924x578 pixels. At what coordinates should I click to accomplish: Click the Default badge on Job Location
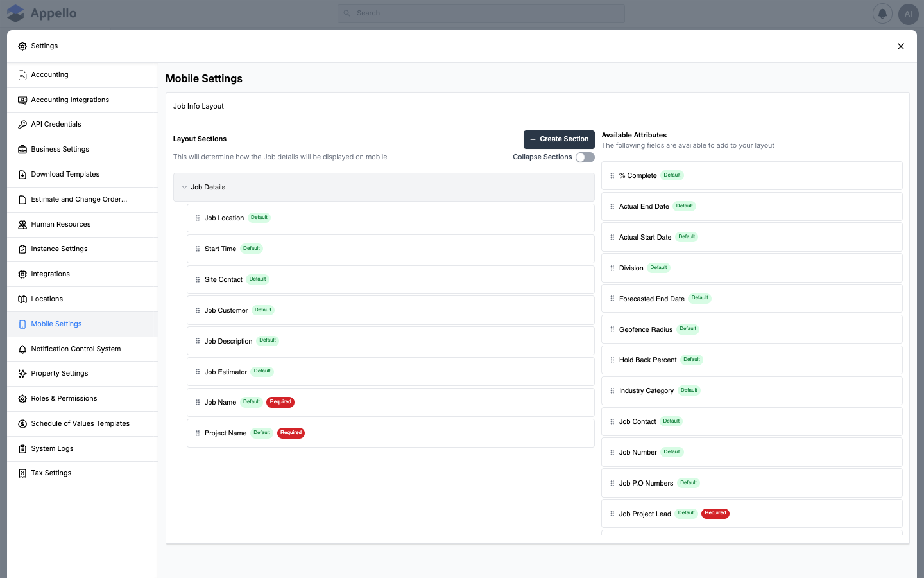coord(259,218)
